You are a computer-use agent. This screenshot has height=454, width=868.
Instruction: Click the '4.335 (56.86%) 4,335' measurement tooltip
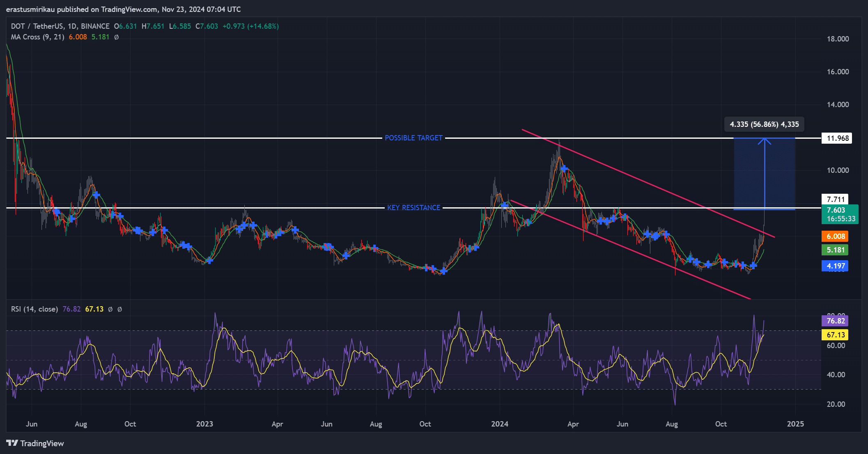(x=764, y=124)
